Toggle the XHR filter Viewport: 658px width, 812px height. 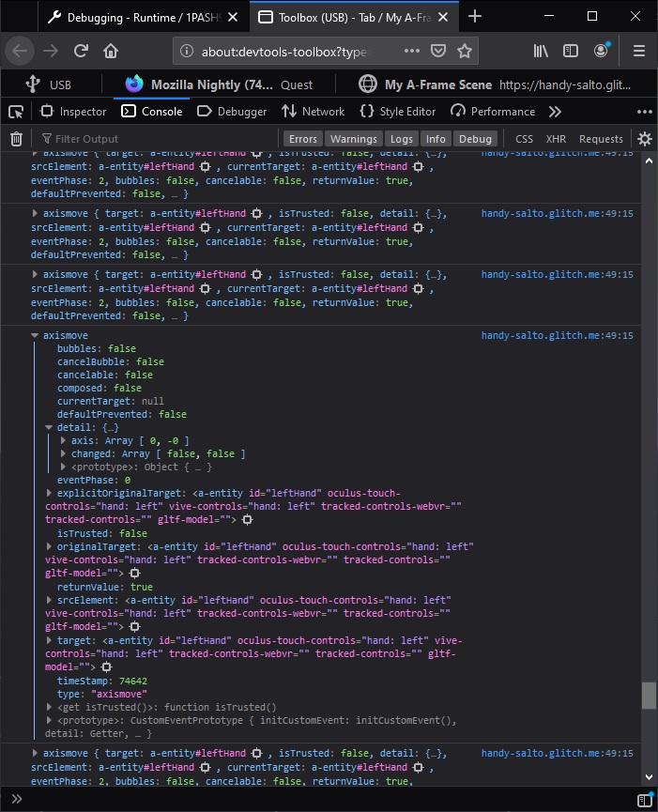coord(556,139)
